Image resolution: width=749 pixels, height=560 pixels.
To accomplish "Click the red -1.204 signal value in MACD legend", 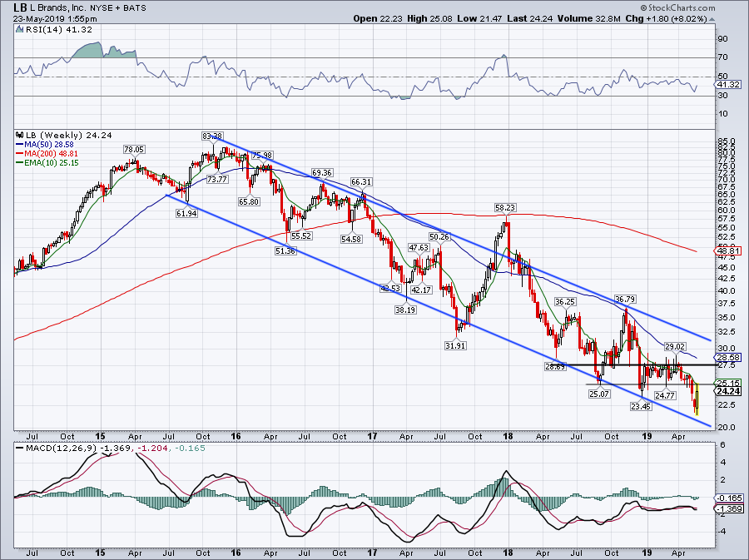I will (x=152, y=448).
